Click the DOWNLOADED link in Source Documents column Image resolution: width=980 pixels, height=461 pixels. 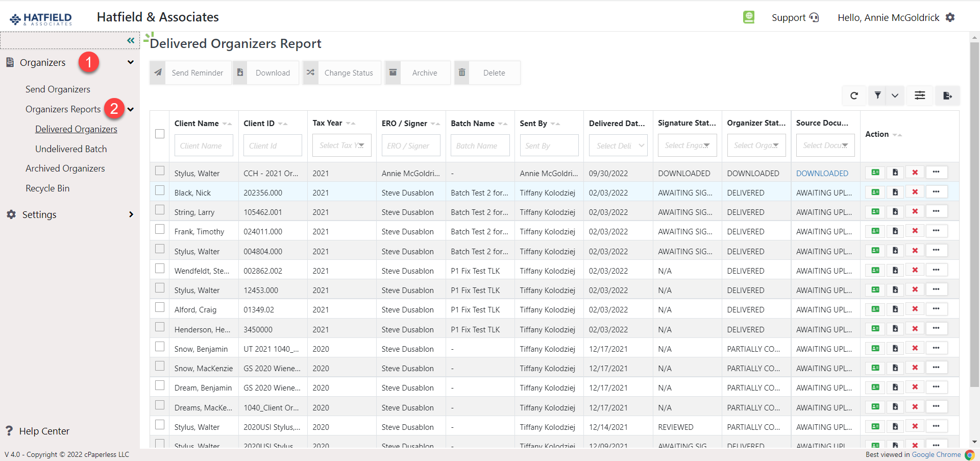coord(822,173)
